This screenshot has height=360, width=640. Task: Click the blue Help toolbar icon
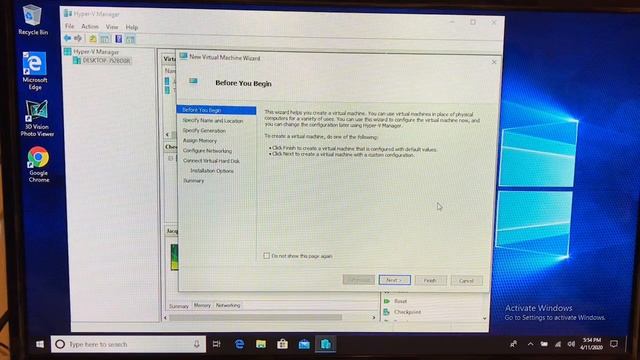coord(118,39)
